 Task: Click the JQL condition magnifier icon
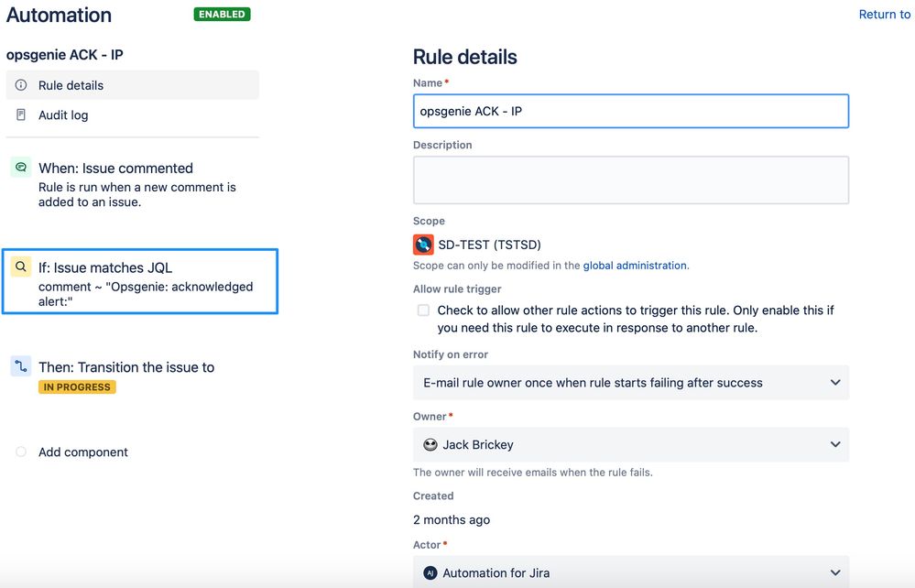[21, 267]
